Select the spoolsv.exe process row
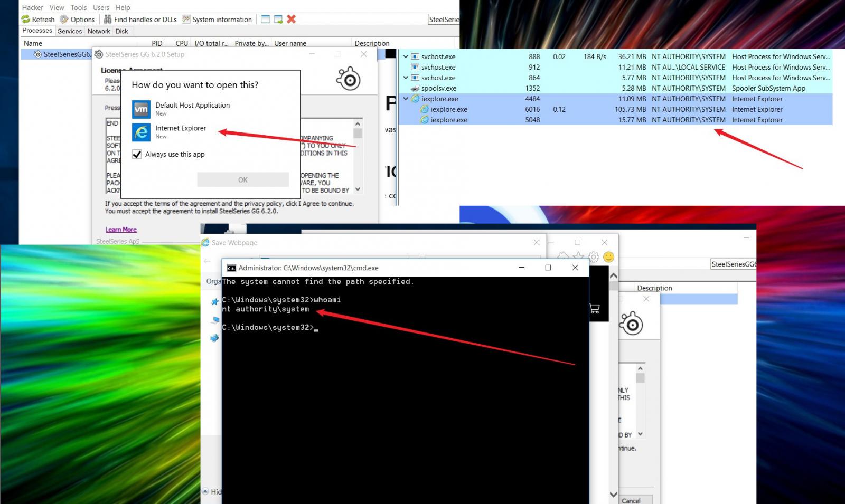Image resolution: width=845 pixels, height=504 pixels. (x=439, y=88)
